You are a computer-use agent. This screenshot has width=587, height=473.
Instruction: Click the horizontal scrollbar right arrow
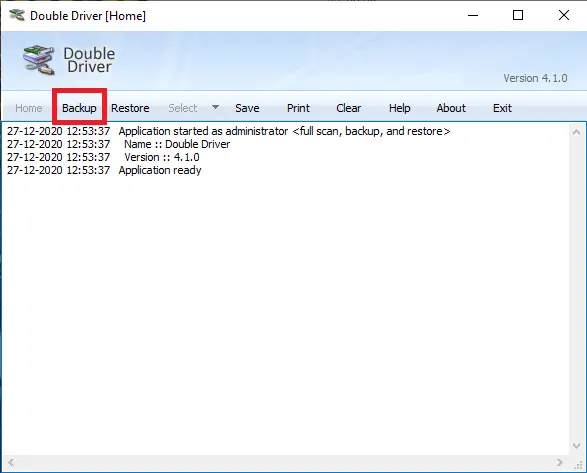tap(560, 463)
